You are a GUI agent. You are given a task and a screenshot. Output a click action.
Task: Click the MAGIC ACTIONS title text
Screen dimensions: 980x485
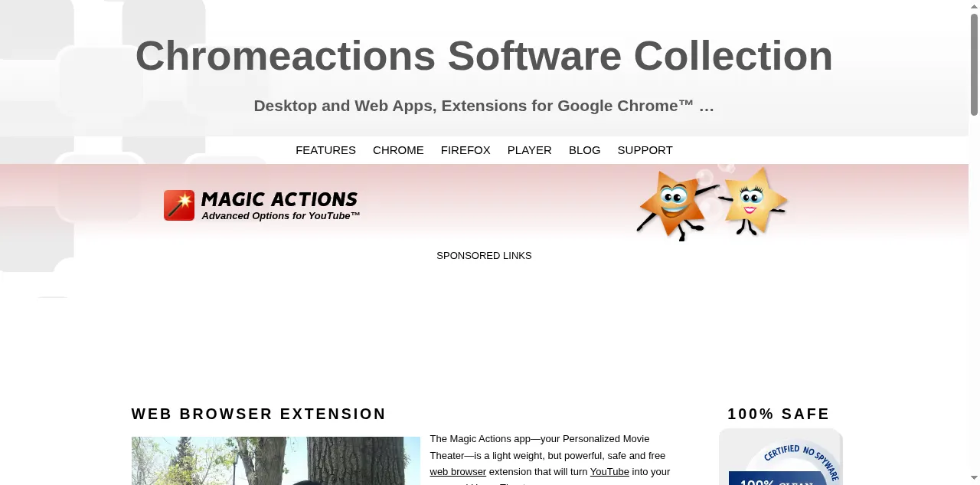279,199
